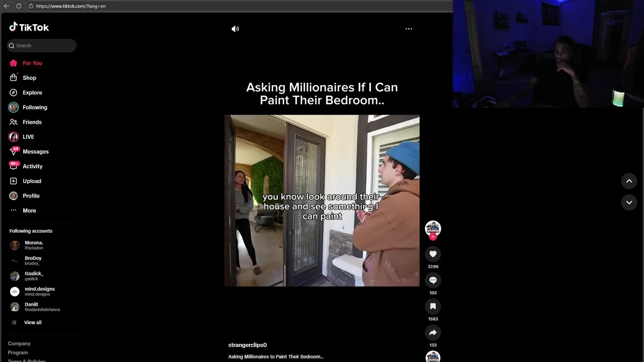Click the video caption text below username
The image size is (644, 362).
coord(276,356)
